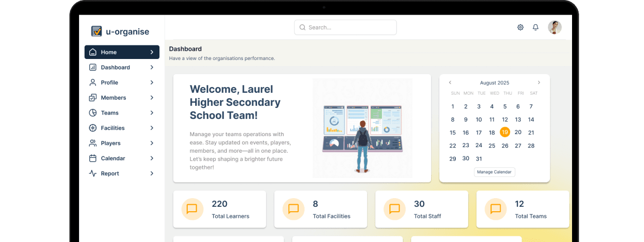Screen dimensions: 644x242
Task: Open the Dashboard menu item
Action: click(122, 67)
